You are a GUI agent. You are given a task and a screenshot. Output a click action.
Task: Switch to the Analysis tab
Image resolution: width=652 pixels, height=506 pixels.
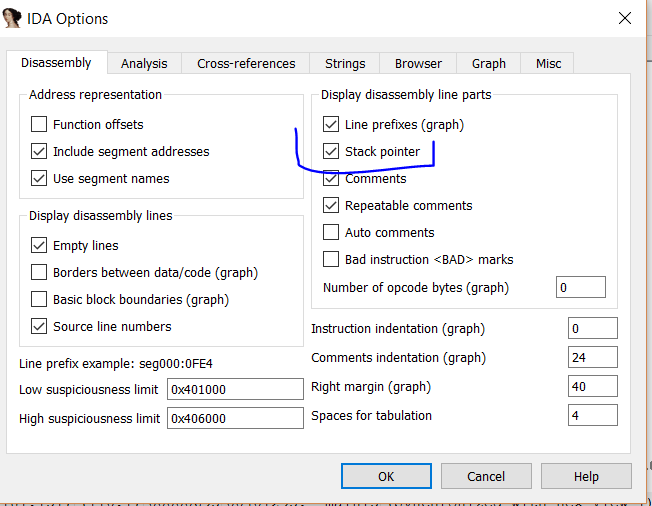pyautogui.click(x=144, y=63)
